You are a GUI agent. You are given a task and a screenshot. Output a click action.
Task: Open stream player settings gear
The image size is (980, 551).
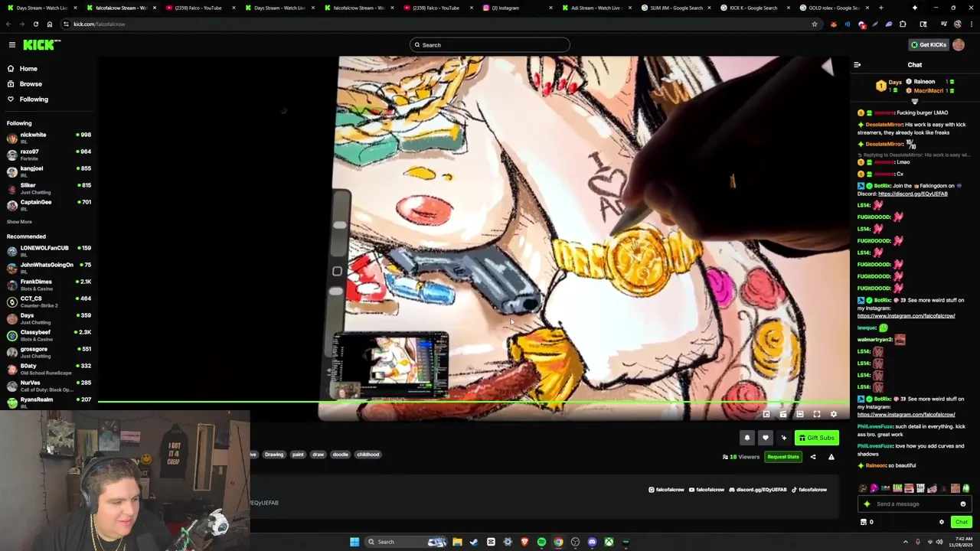pyautogui.click(x=834, y=414)
